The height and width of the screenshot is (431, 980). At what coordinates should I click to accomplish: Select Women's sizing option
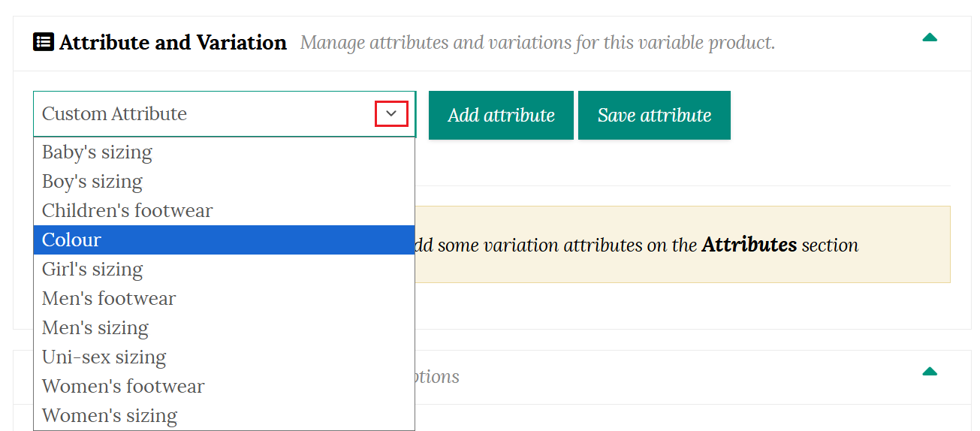pyautogui.click(x=224, y=415)
